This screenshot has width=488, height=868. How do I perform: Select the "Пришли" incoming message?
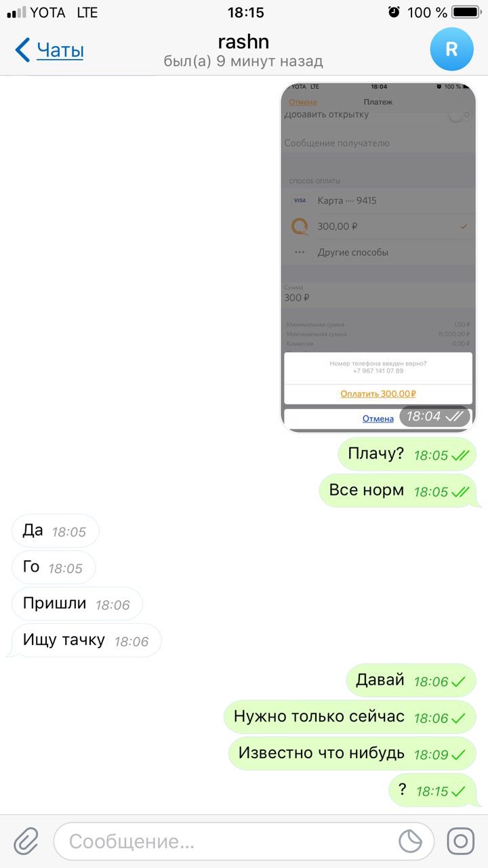coord(77,604)
